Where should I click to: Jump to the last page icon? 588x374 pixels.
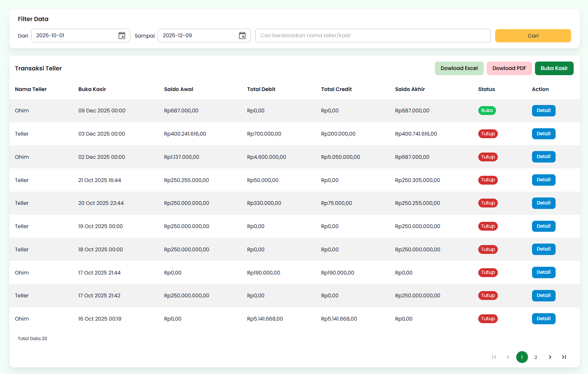[564, 357]
